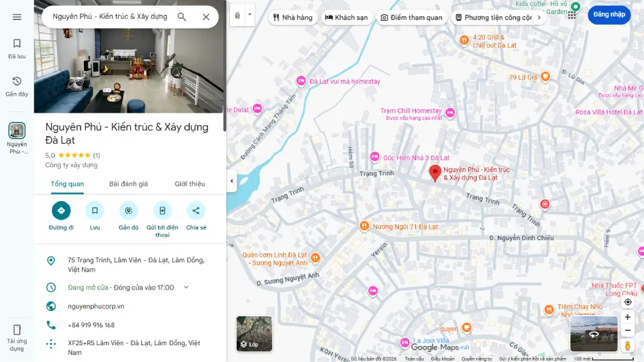Viewport: 644px width, 362px height.
Task: Click Góc Hiên Nhà 3 Đà Lạt marker
Action: coord(374,157)
